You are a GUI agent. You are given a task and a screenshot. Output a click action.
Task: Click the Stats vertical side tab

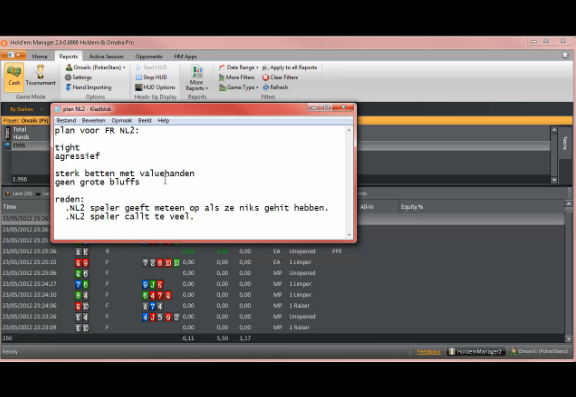coord(7,133)
